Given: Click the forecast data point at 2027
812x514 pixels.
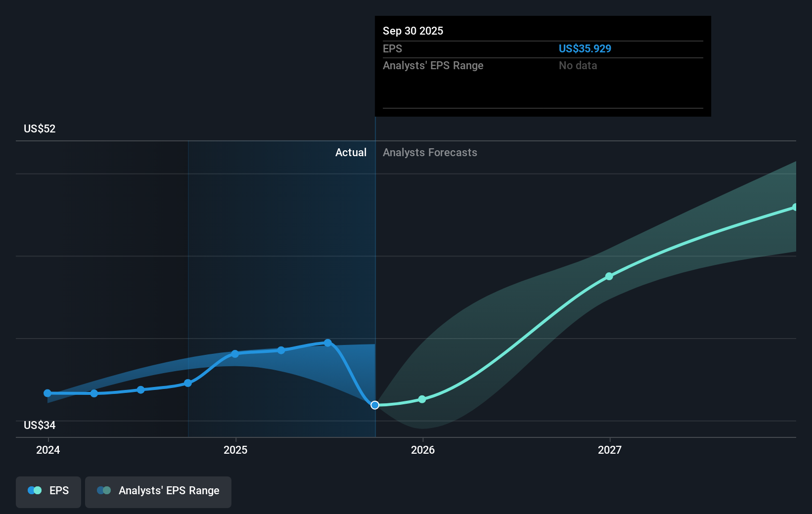Looking at the screenshot, I should [x=609, y=276].
